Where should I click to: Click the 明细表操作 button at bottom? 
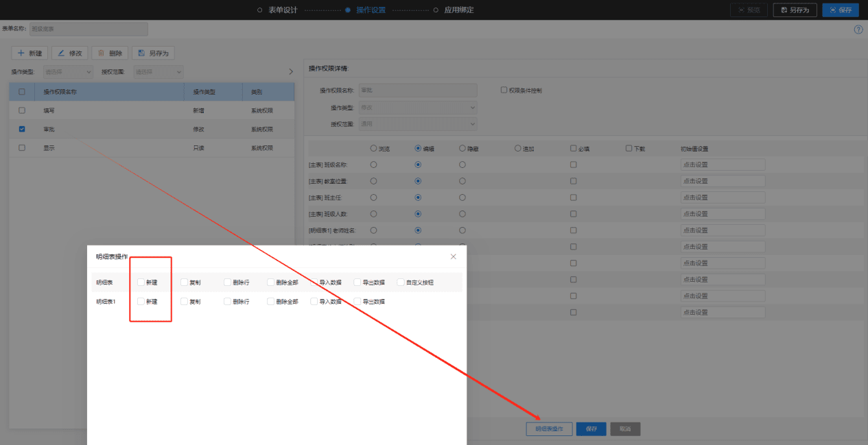point(549,429)
